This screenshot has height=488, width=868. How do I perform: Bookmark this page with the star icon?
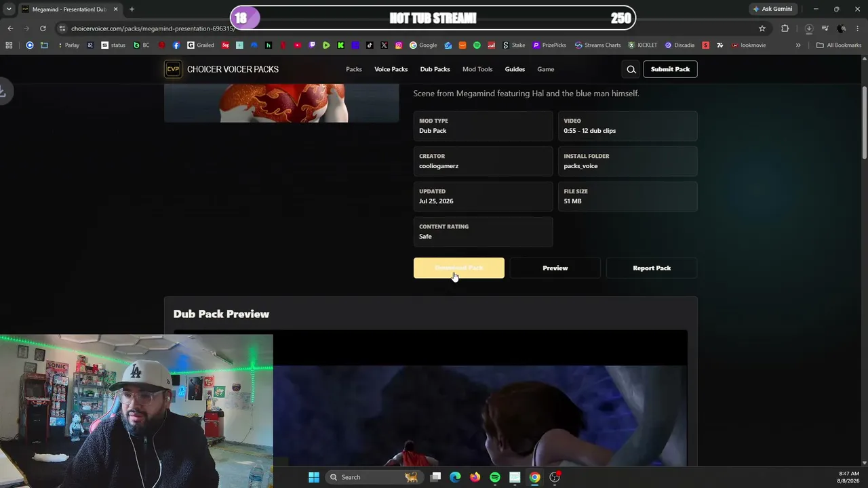762,28
